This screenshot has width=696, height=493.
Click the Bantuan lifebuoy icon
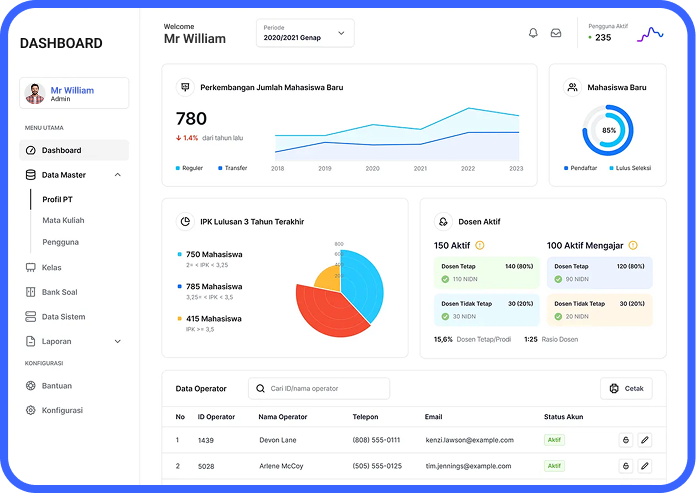click(x=31, y=386)
